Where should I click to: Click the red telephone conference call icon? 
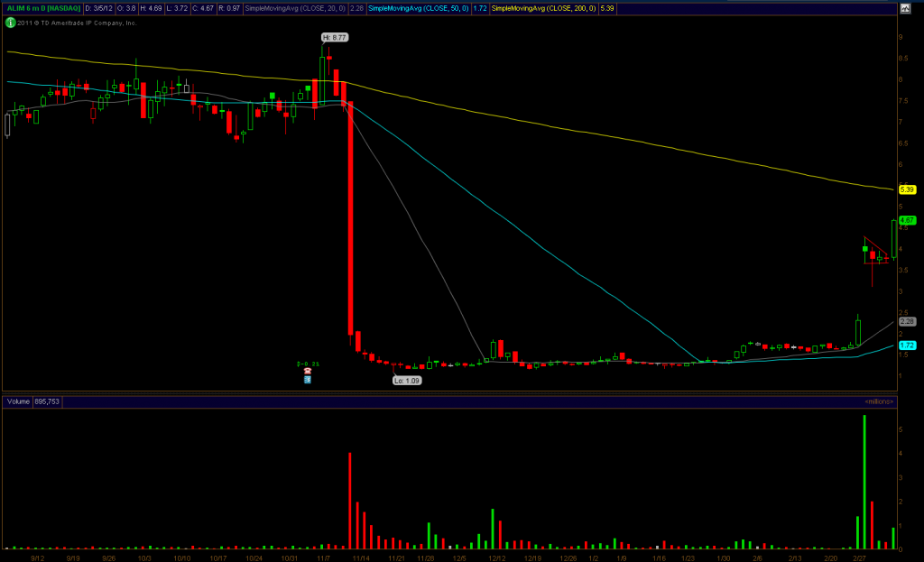coord(308,371)
